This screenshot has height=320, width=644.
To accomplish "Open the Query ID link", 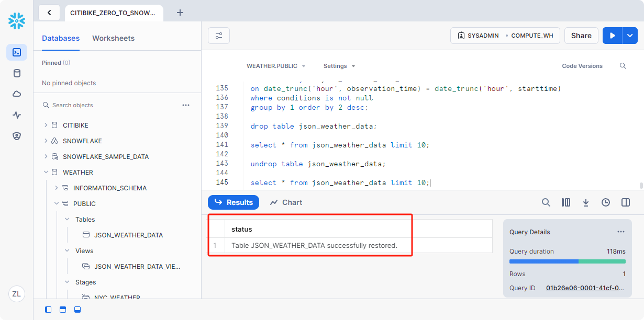I will [585, 288].
